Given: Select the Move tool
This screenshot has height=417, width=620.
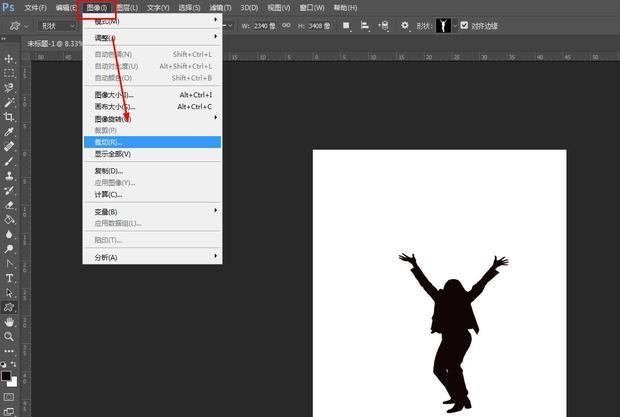Looking at the screenshot, I should tap(9, 59).
